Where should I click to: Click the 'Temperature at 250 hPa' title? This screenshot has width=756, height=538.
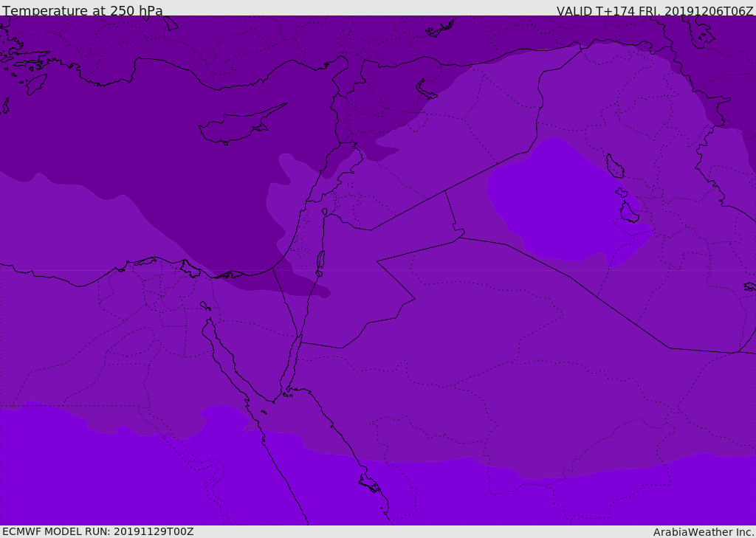point(83,10)
